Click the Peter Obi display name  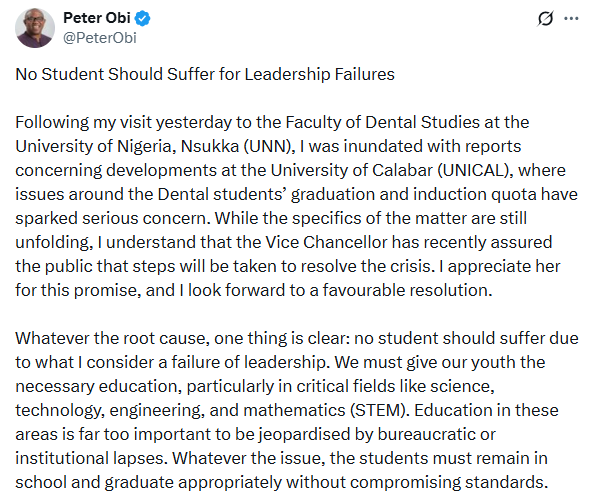(97, 18)
